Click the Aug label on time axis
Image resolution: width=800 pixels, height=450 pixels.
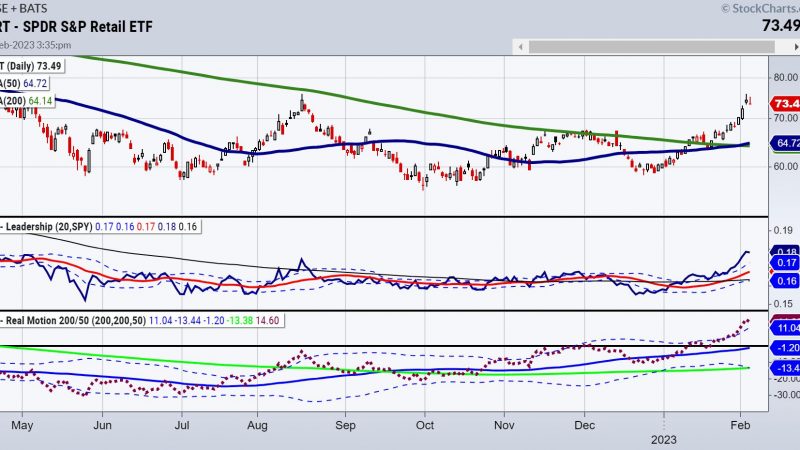(x=257, y=424)
